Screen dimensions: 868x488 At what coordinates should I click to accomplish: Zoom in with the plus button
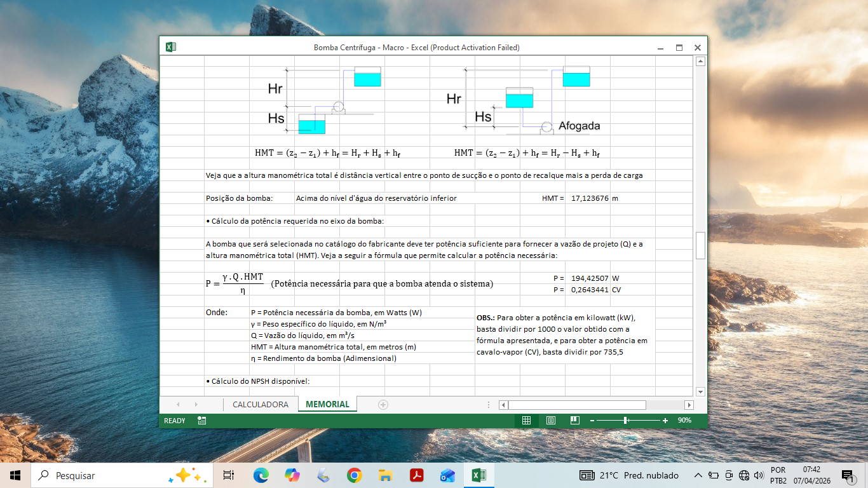tap(665, 421)
